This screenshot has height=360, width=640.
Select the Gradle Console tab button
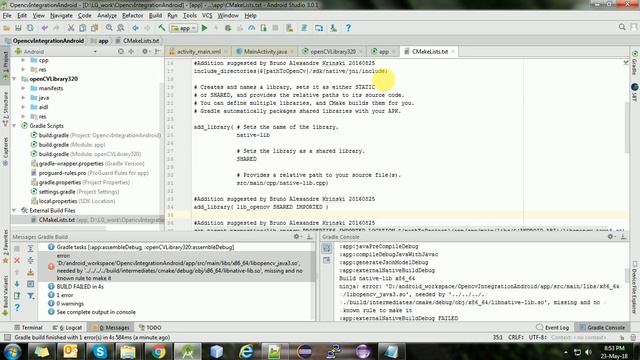602,327
